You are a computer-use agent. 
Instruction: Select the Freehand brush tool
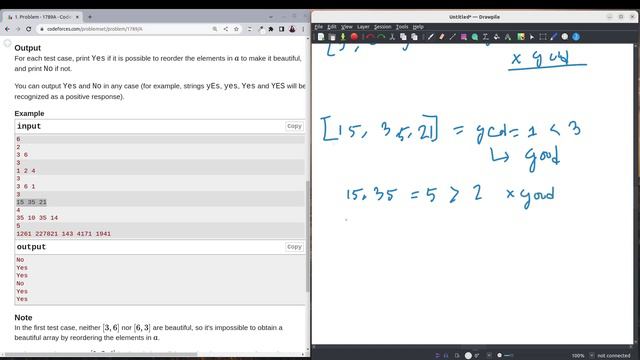click(x=430, y=37)
